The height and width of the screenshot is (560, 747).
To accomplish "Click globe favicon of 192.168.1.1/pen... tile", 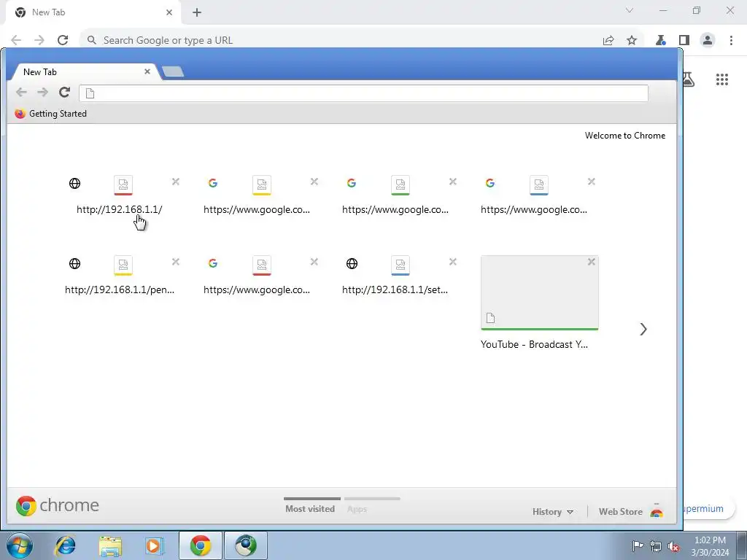I will point(75,263).
